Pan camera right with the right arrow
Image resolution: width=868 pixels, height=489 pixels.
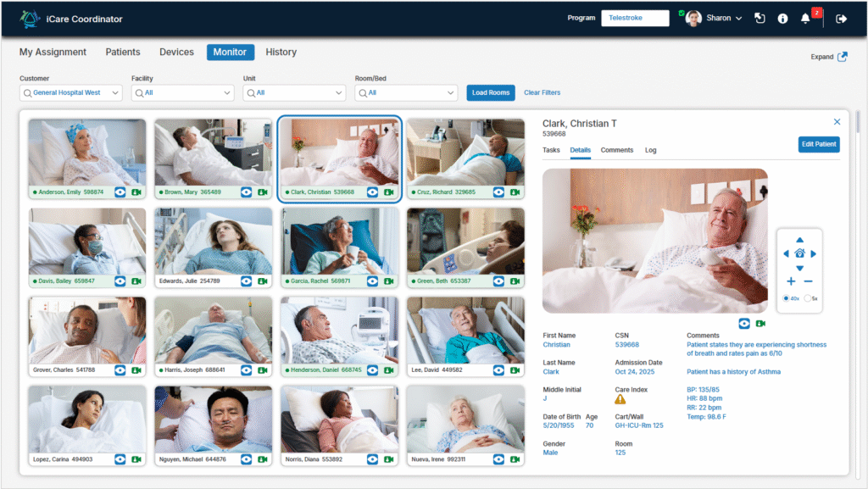point(814,253)
